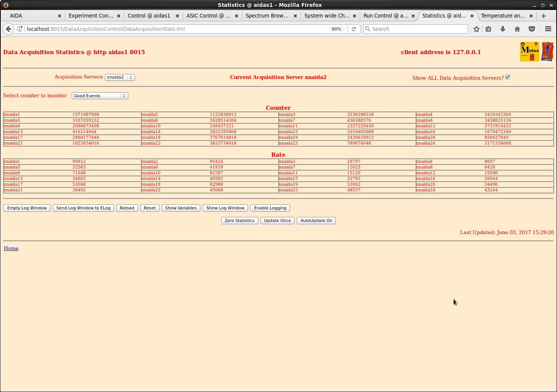Toggle Show ALL Data Acquisition Servers checkbox

tap(508, 77)
